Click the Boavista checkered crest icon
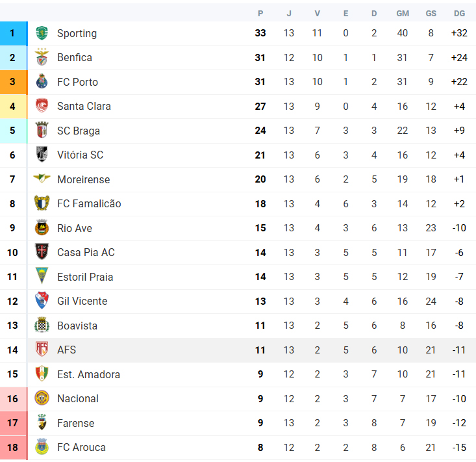The image size is (476, 462). coord(42,325)
